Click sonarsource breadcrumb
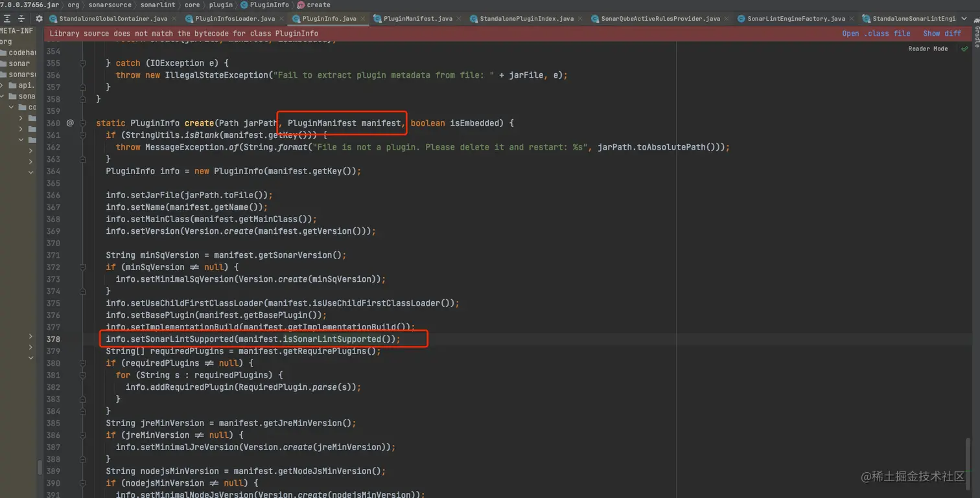Screen dimensions: 980x498 click(110, 5)
